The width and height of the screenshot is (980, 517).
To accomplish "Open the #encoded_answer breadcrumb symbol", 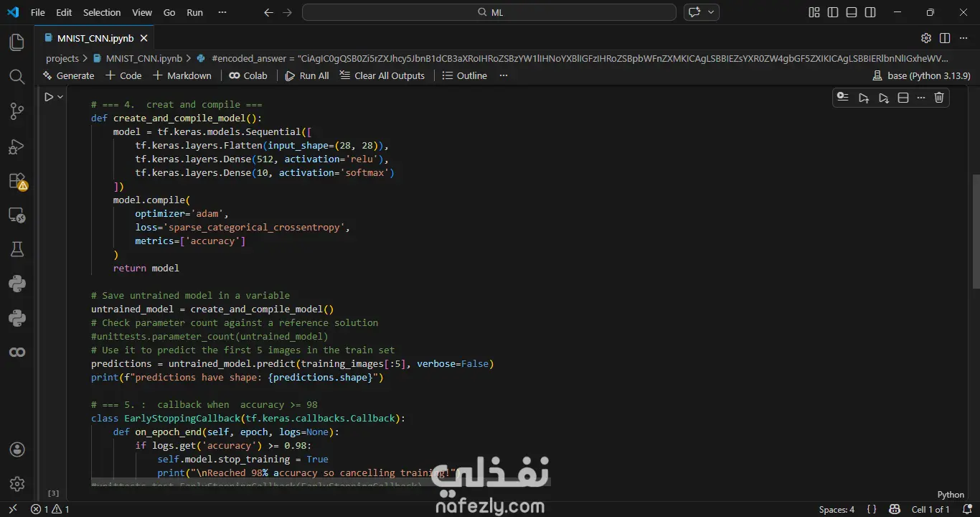I will [x=573, y=58].
